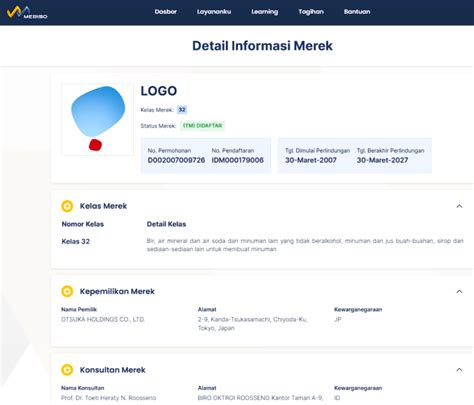The width and height of the screenshot is (474, 405).
Task: Click the (TM) DIDAFTAR status badge
Action: click(x=202, y=126)
